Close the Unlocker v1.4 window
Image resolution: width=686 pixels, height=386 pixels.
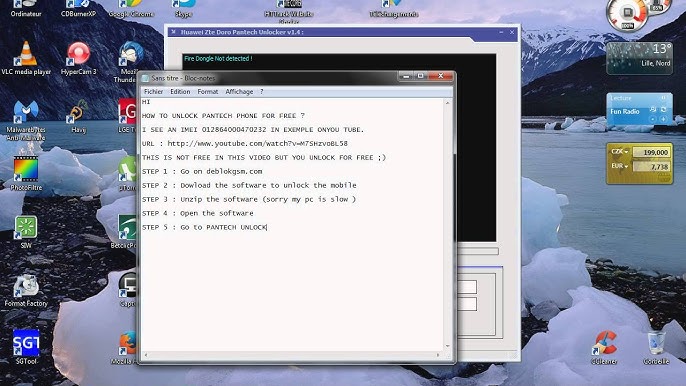coord(512,32)
